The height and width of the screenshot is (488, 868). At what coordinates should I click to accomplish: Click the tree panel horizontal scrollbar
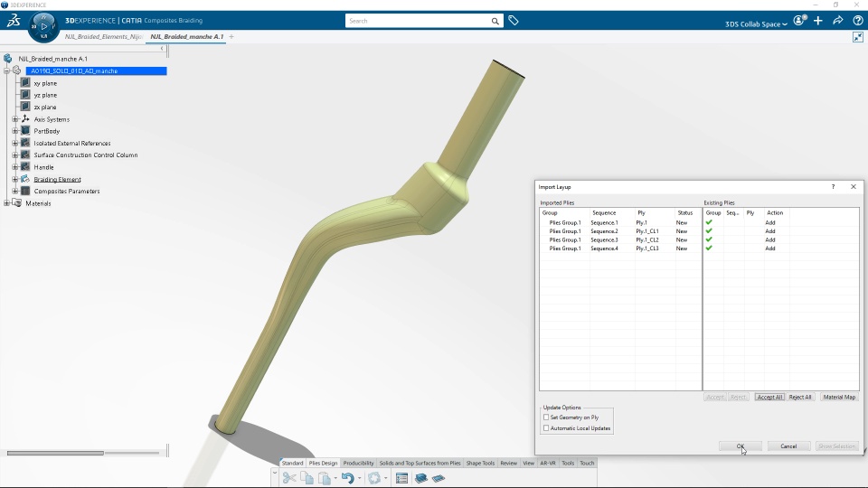click(55, 453)
